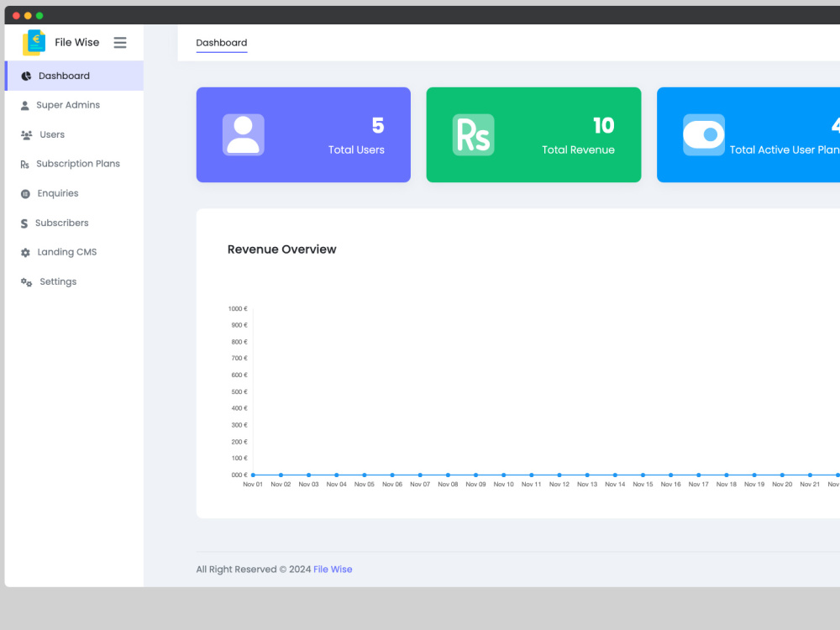Toggle the hamburger sidebar menu icon
840x630 pixels.
click(120, 42)
